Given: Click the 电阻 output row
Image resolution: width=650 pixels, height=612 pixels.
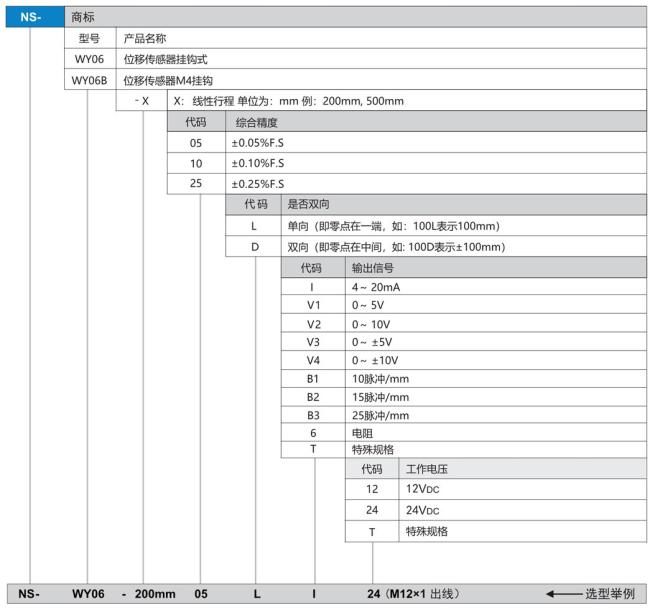Looking at the screenshot, I should point(463,433).
